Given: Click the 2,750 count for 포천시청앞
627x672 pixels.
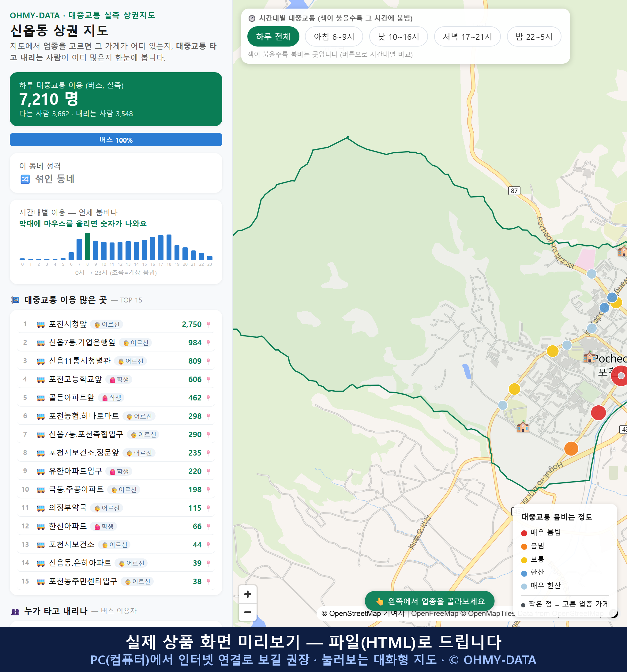Looking at the screenshot, I should pos(192,325).
